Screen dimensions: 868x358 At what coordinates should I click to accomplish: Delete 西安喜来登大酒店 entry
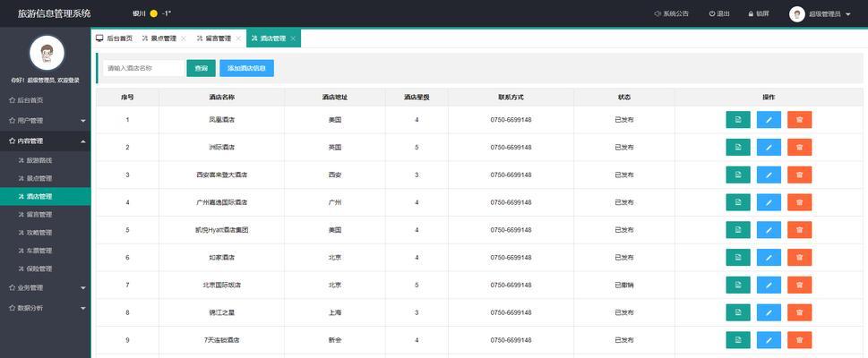tap(799, 175)
